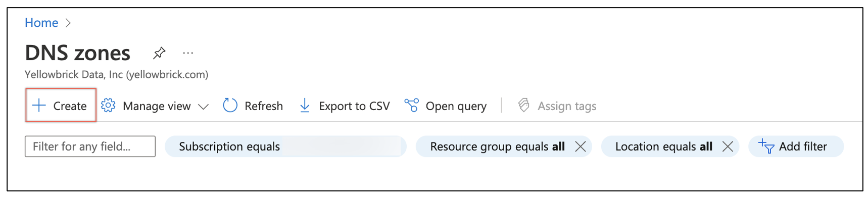Open the Location equals all filter
The width and height of the screenshot is (868, 198).
(663, 146)
